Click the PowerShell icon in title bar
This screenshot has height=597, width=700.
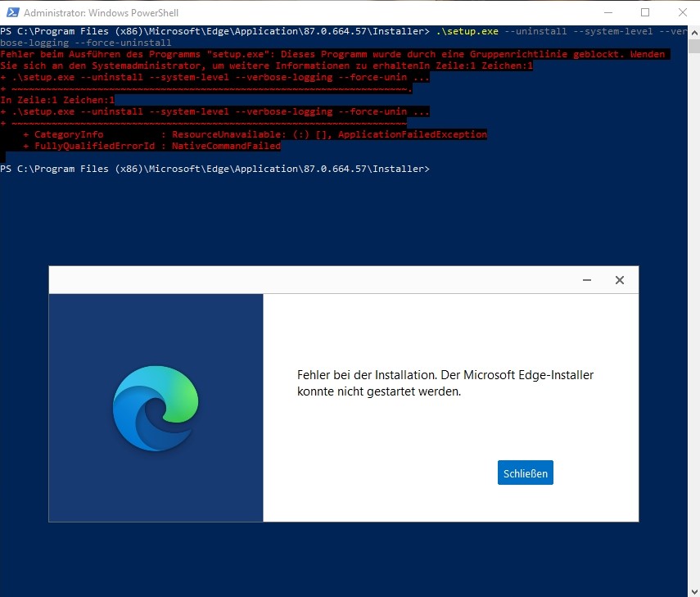pyautogui.click(x=12, y=12)
